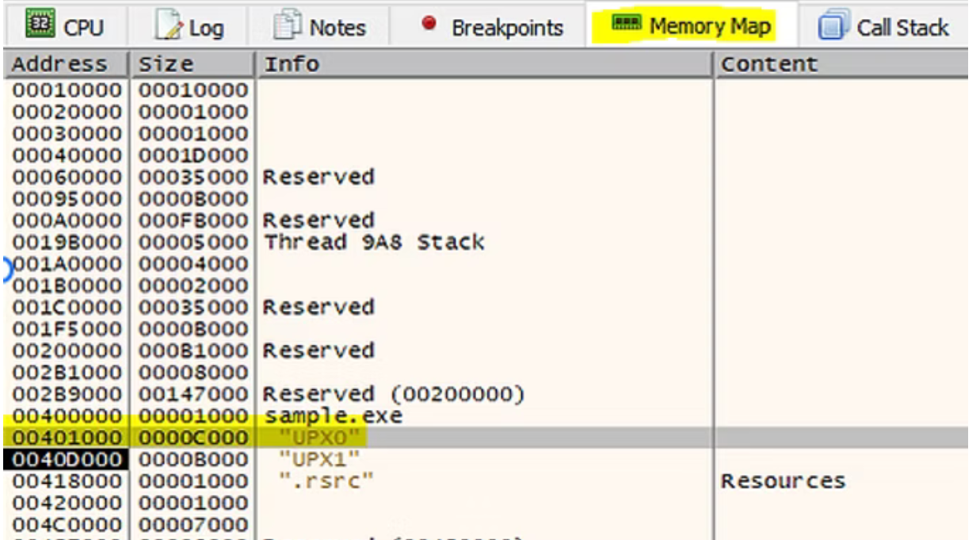Select the "UPX0" section row
The height and width of the screenshot is (540, 980).
pyautogui.click(x=328, y=438)
